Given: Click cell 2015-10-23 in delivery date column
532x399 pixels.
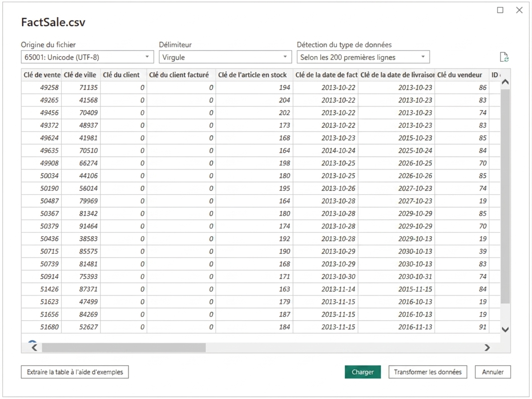Looking at the screenshot, I should [396, 138].
